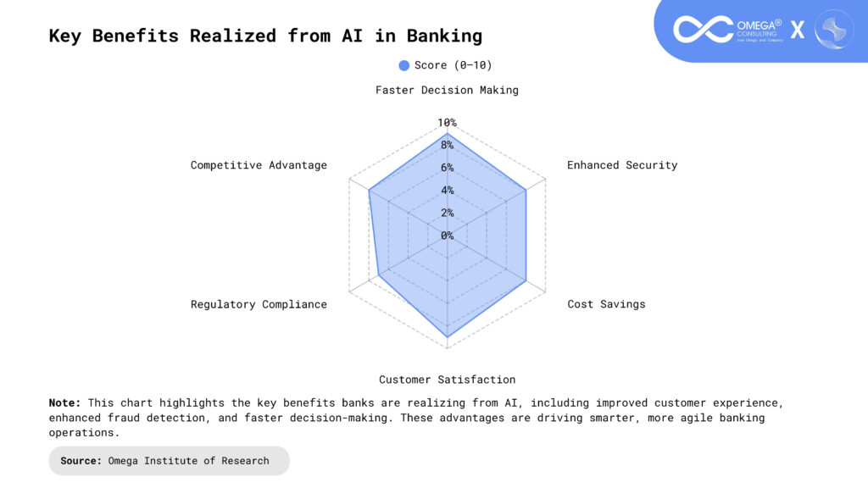
Task: Select the Faster Decision Making axis label
Action: coord(447,90)
